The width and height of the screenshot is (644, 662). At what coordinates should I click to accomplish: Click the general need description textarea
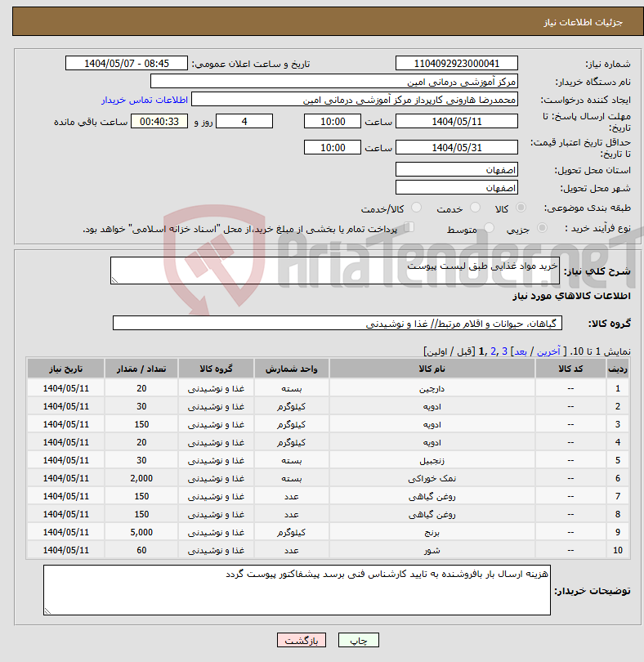click(x=335, y=271)
